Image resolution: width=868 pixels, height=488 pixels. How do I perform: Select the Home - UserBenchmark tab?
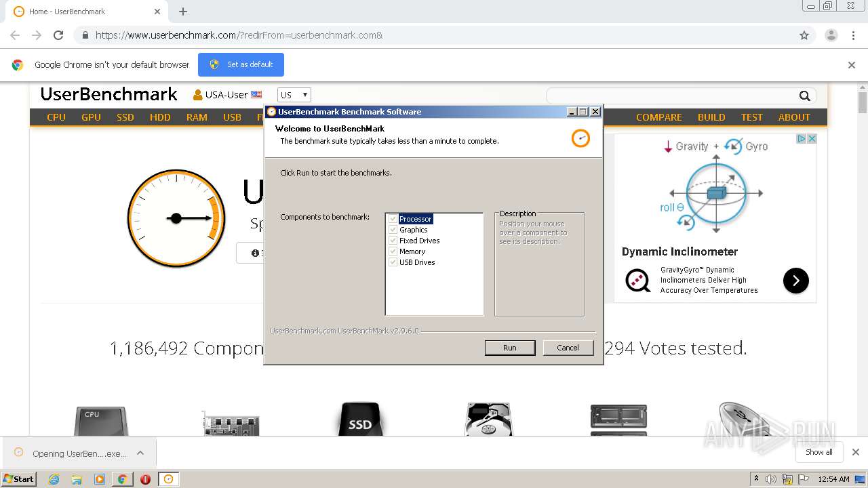click(86, 12)
